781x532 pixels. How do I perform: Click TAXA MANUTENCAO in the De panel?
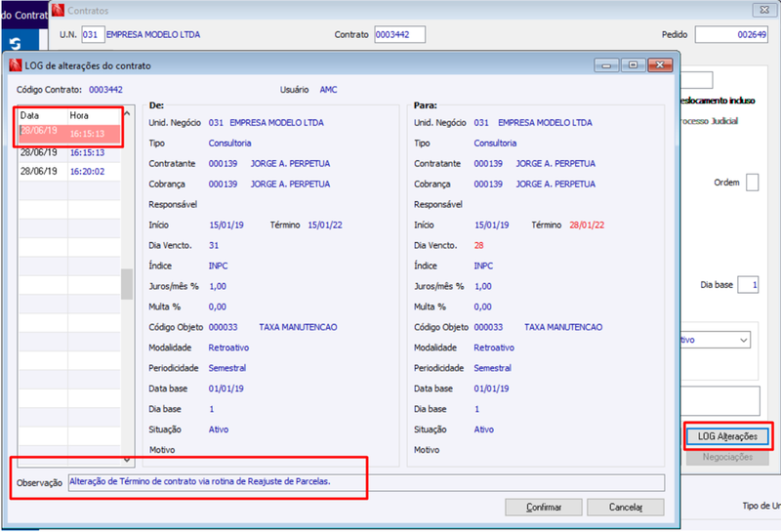(x=298, y=327)
